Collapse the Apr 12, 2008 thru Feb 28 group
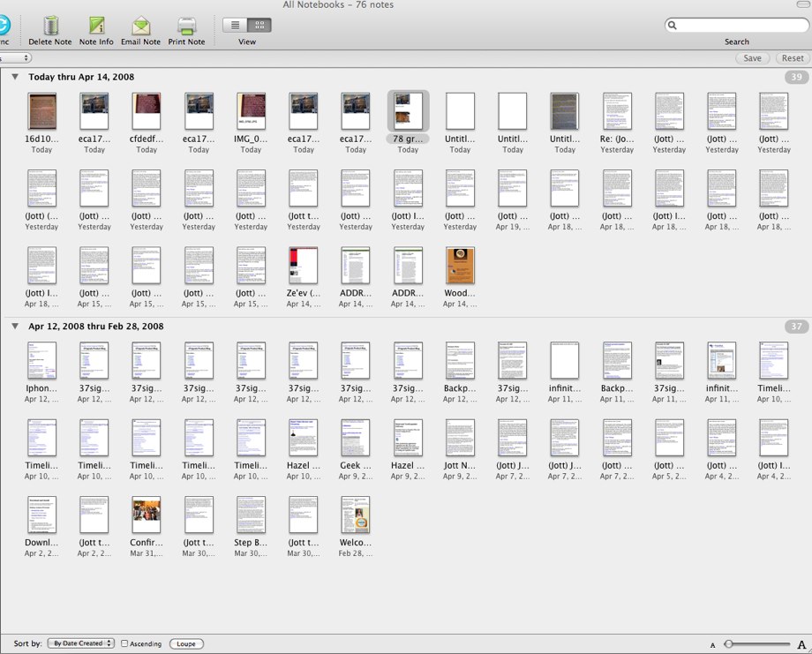 [15, 327]
